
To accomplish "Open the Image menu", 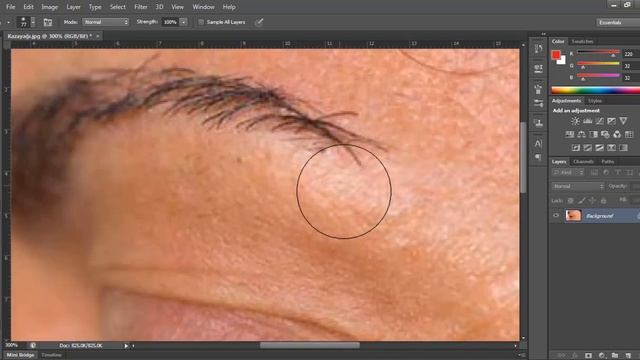I will click(49, 7).
